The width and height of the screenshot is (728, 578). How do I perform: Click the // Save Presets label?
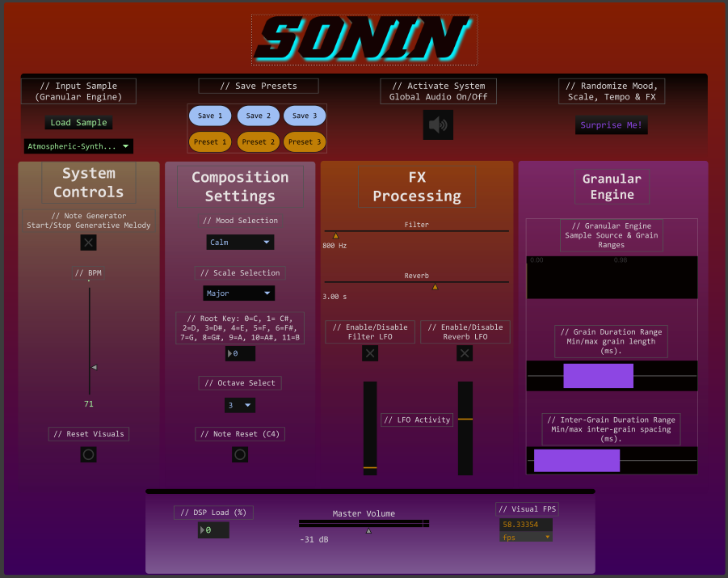(x=259, y=86)
